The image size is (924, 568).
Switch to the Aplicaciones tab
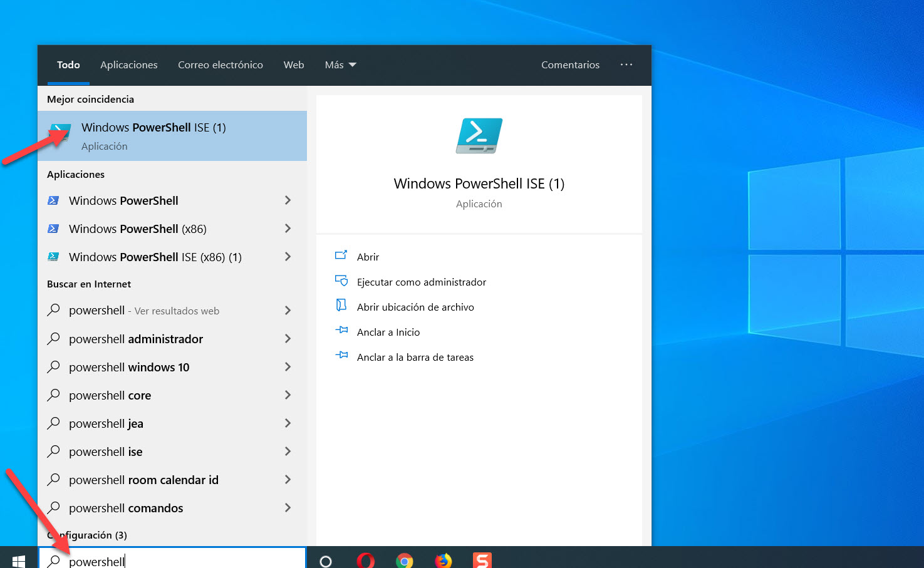tap(129, 65)
